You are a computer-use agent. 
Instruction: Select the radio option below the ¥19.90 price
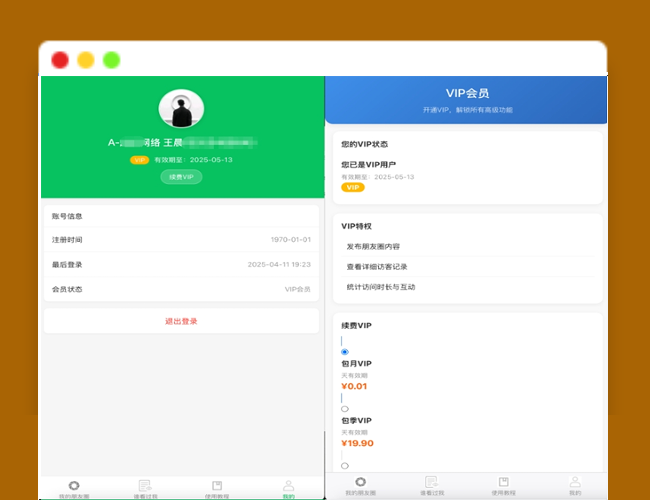coord(344,466)
